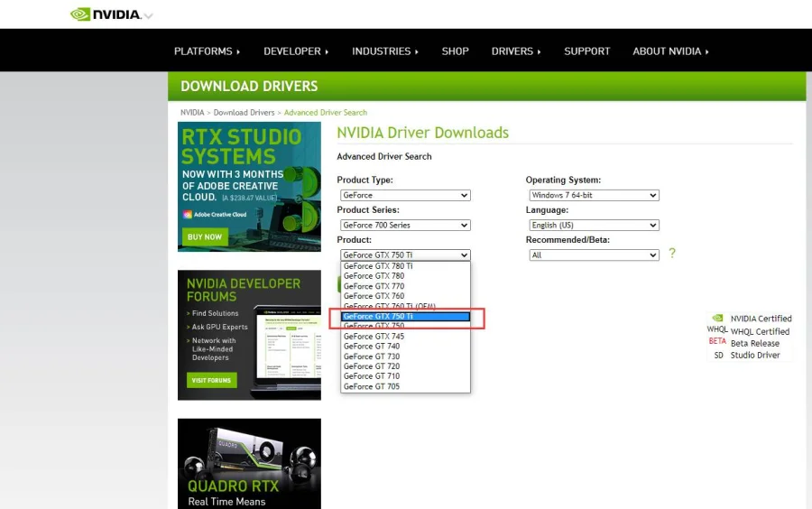Click the Download Drivers breadcrumb link
The height and width of the screenshot is (509, 812).
click(244, 113)
